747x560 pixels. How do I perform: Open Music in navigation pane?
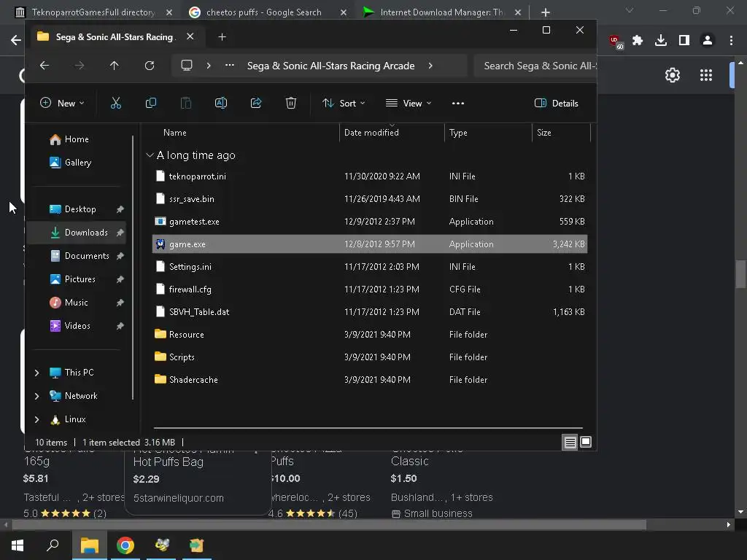tap(76, 303)
